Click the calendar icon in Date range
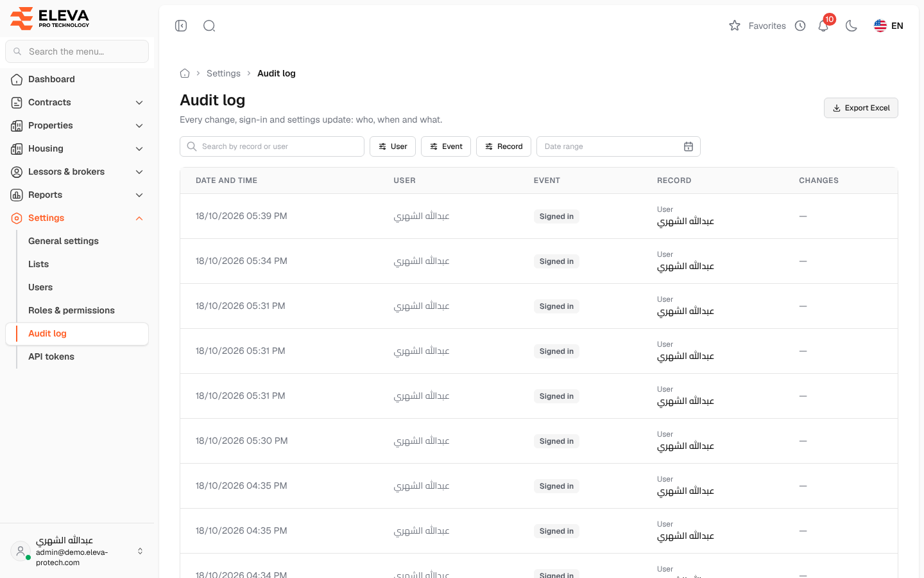This screenshot has width=924, height=578. coord(689,146)
